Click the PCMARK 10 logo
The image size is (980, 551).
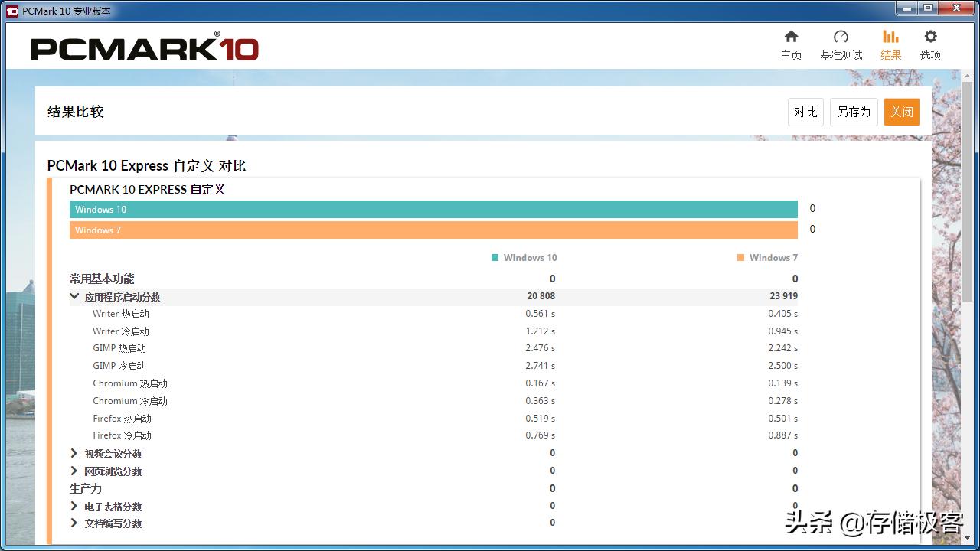144,47
